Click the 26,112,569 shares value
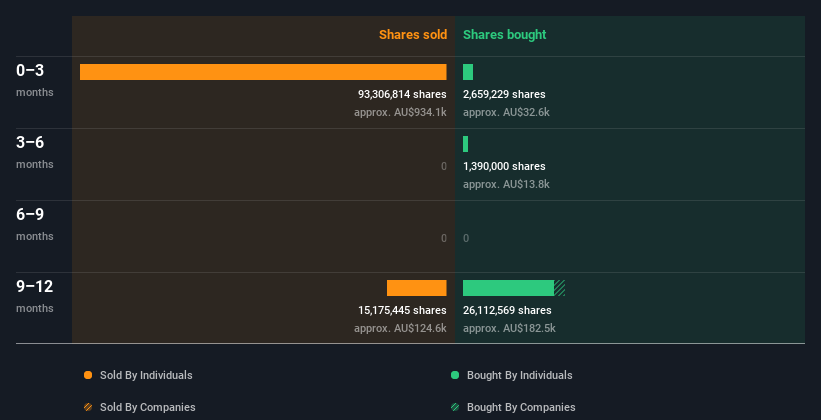Screen dimensions: 821x420 [507, 311]
